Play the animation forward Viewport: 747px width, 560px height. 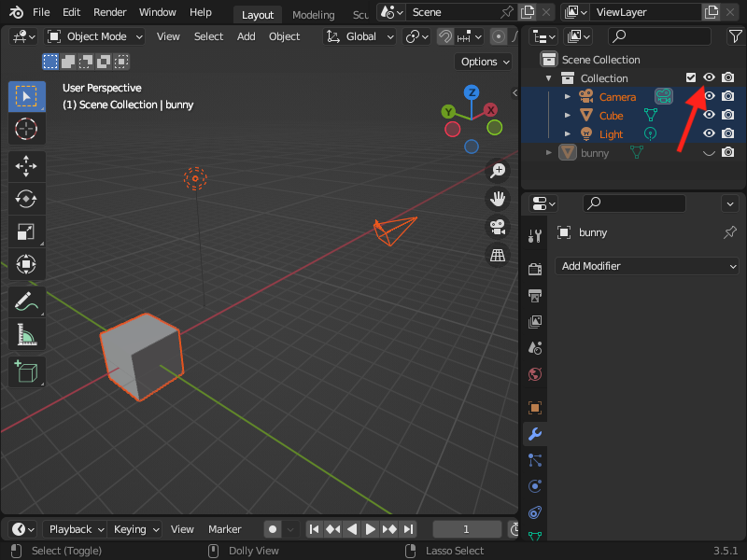(370, 529)
